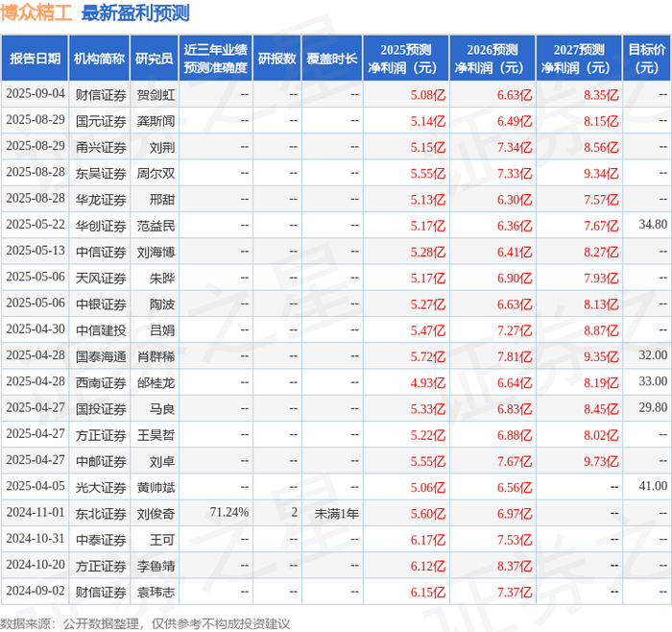Click the 数据来源 disclaimer footer text

point(145,623)
